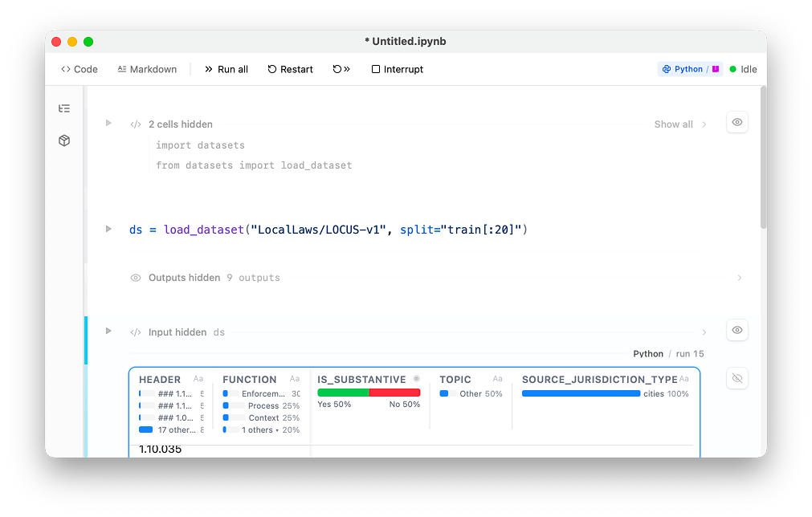Screen dimensions: 812x517
Task: Click the Untitled.ipynb window title
Action: click(406, 42)
